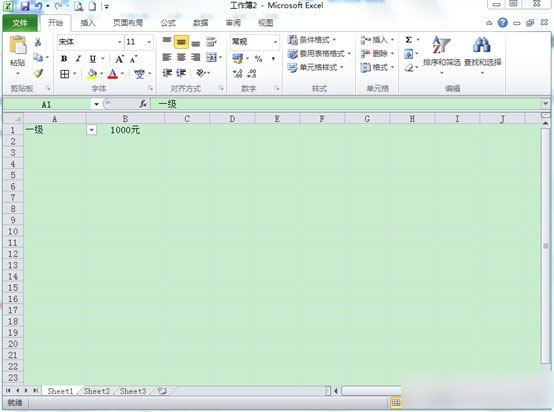Viewport: 554px width, 412px height.
Task: Click the fx insert function icon
Action: (x=143, y=104)
